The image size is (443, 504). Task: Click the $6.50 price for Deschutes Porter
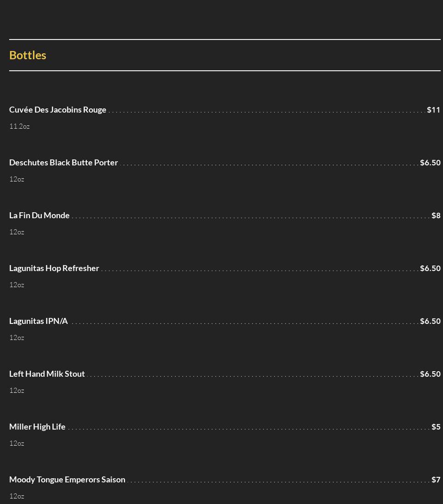tap(430, 163)
